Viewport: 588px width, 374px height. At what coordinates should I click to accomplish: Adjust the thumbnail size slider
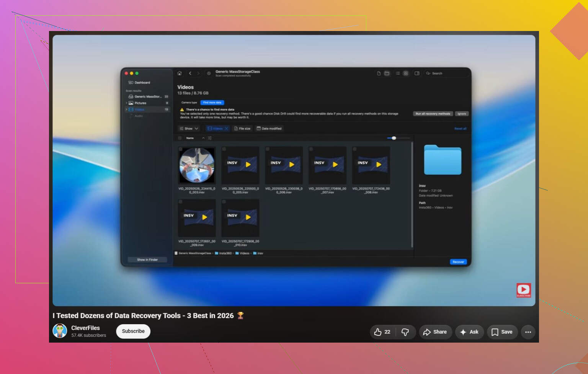[394, 138]
